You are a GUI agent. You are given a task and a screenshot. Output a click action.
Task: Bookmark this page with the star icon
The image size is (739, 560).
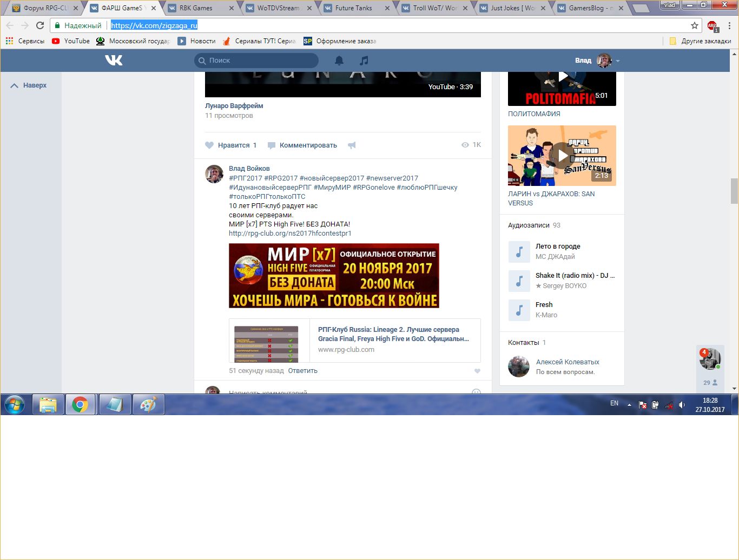tap(695, 25)
